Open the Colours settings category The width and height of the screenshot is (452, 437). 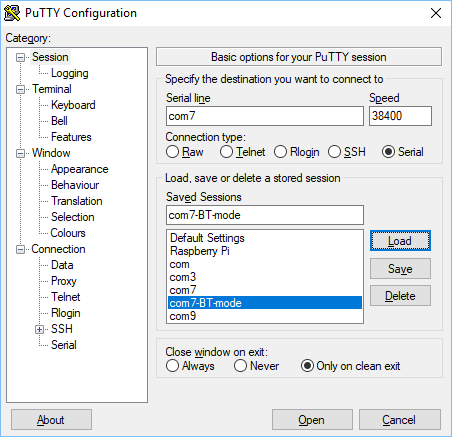(x=68, y=233)
